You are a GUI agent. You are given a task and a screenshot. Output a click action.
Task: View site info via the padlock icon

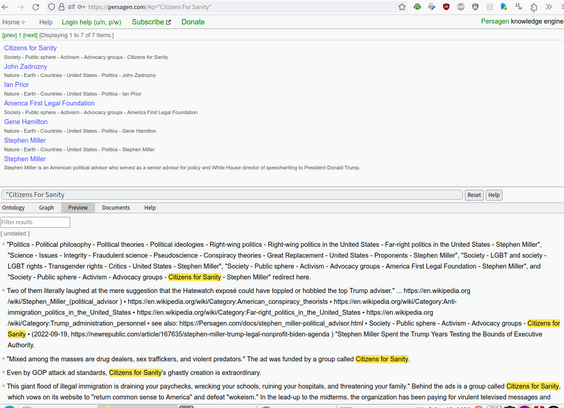coord(62,7)
